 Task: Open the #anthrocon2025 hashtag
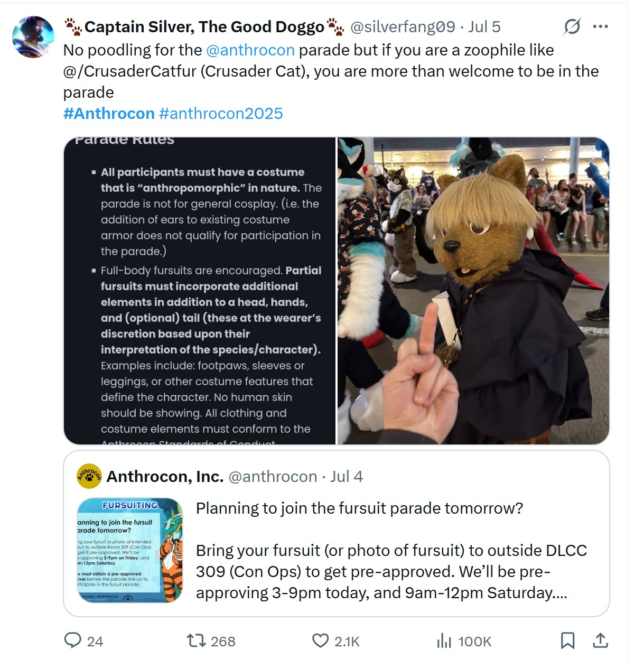click(221, 114)
